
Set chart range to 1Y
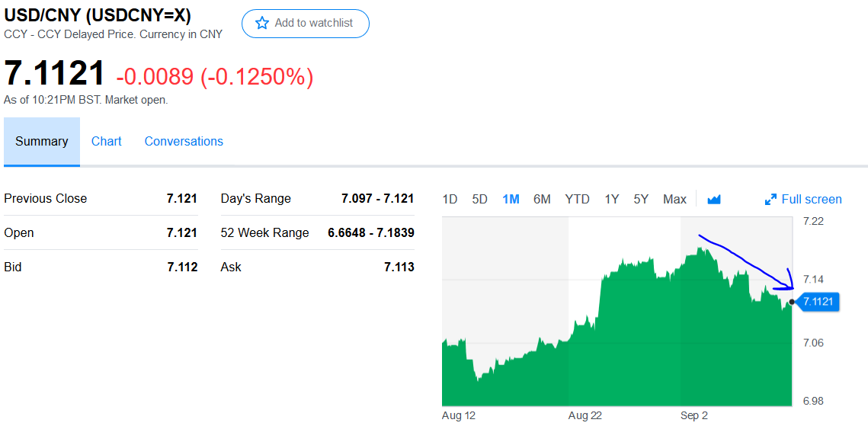[x=612, y=199]
